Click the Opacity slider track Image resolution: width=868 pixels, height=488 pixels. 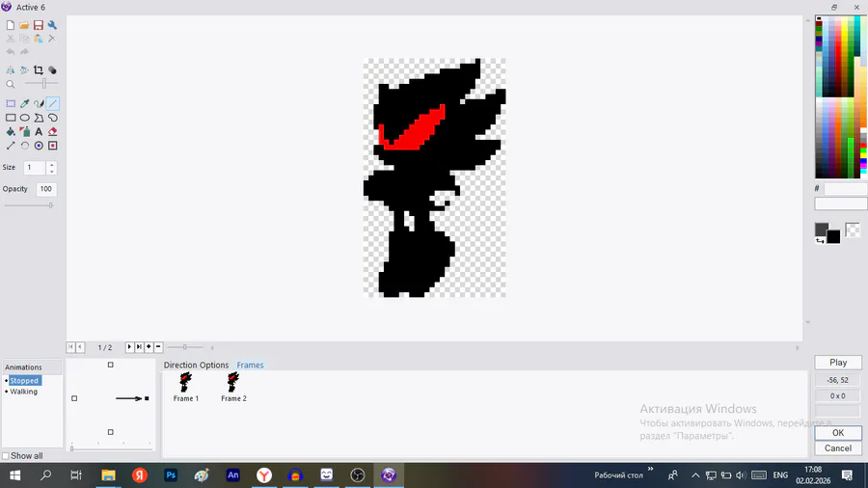click(x=28, y=205)
